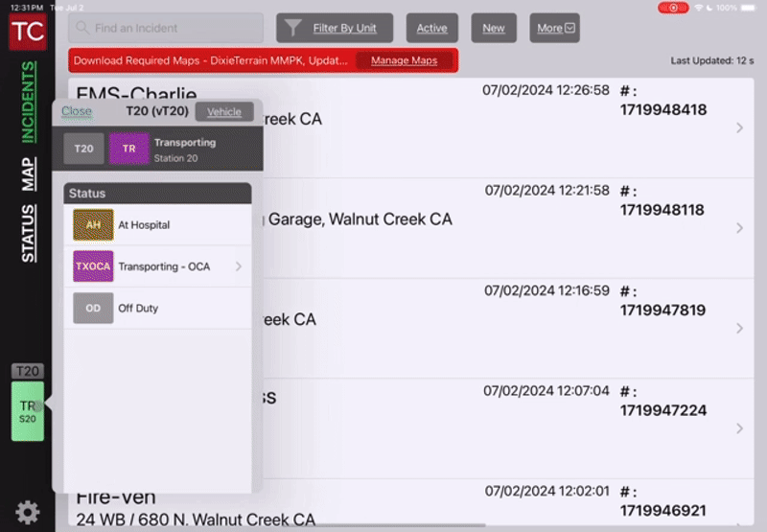
Task: Click the Close link in unit popup
Action: point(77,111)
